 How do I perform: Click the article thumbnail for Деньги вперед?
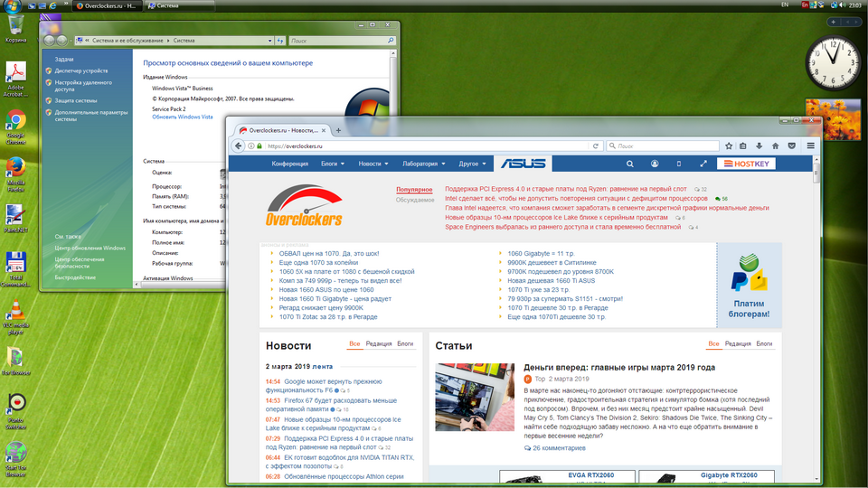point(475,397)
